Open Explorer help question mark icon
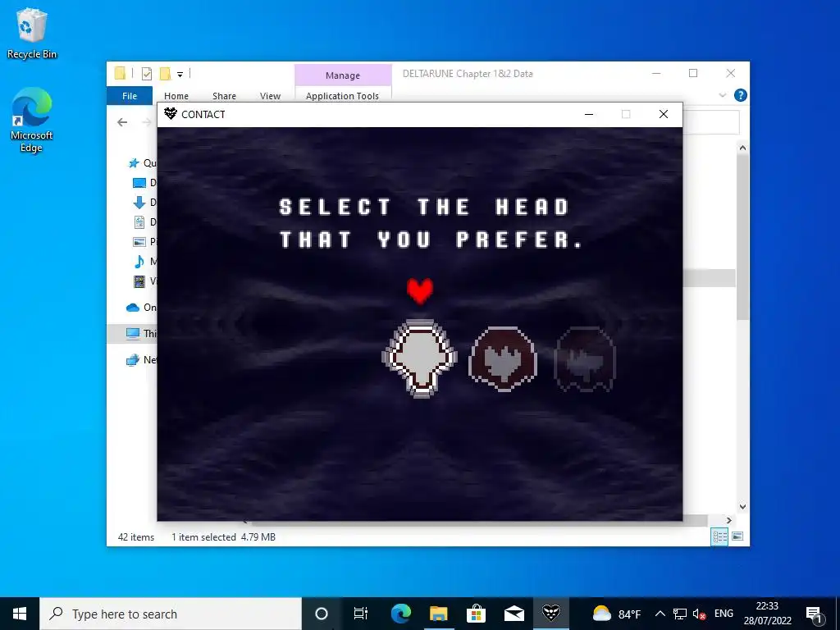This screenshot has height=630, width=840. (741, 95)
